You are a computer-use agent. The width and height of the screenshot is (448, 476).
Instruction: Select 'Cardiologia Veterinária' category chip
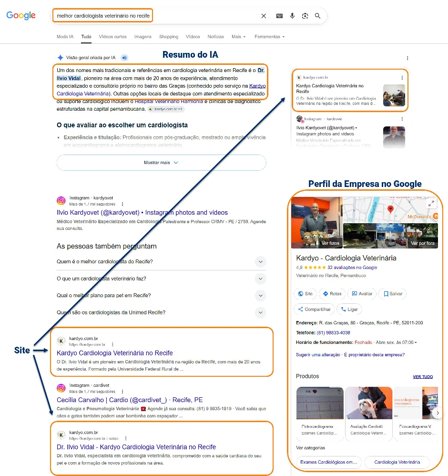[397, 462]
